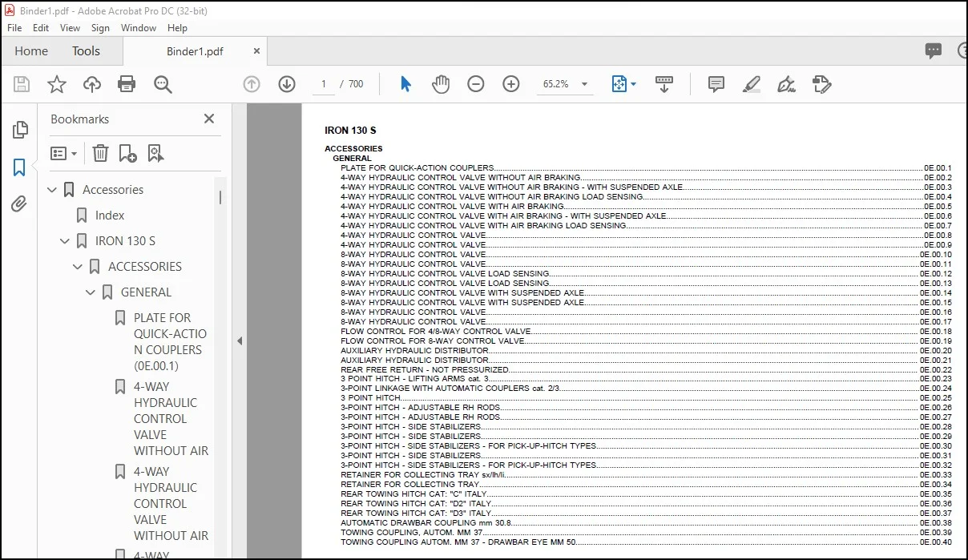Collapse the Accessories bookmark
The width and height of the screenshot is (968, 560).
tap(52, 190)
